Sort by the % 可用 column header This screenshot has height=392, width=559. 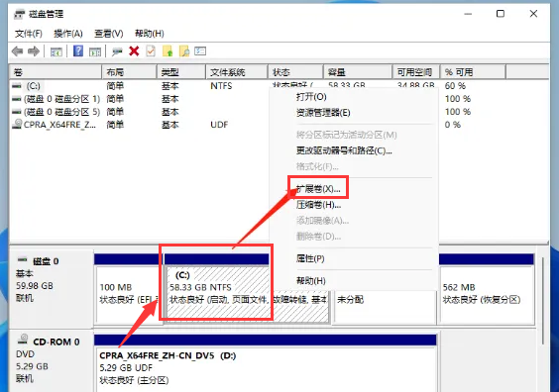click(473, 72)
